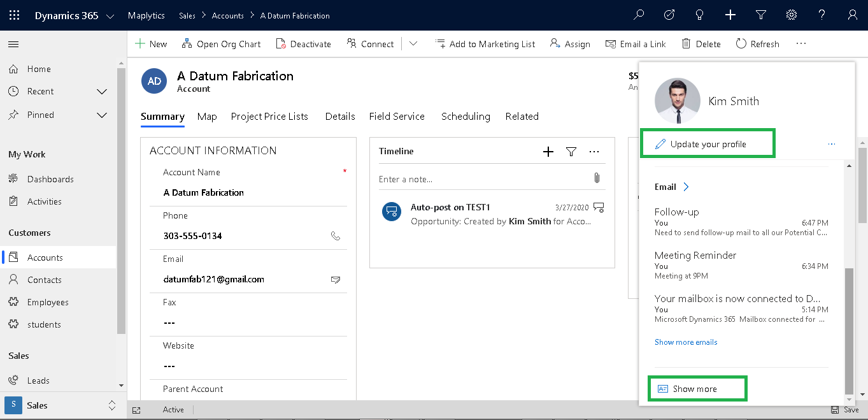Click the Assign command

[x=570, y=44]
